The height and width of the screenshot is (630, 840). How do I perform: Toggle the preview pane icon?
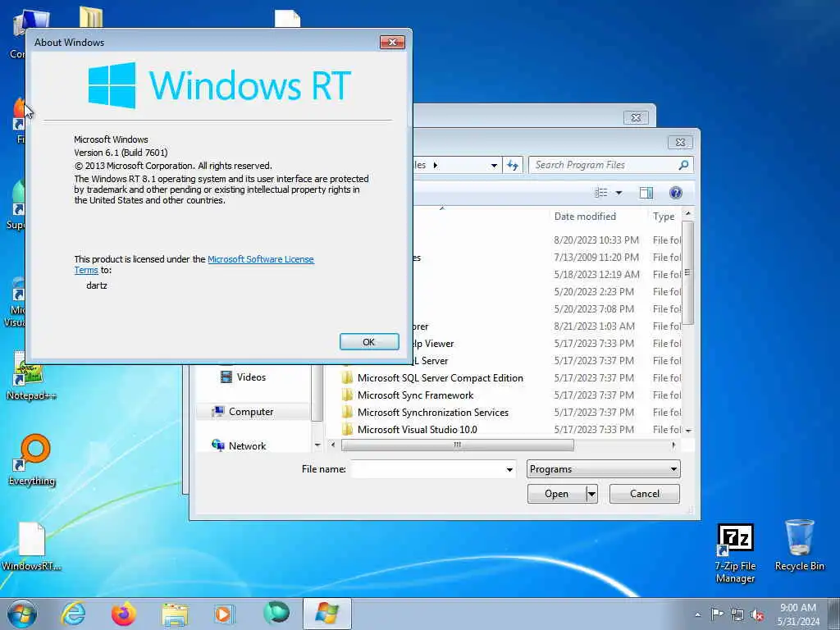(x=646, y=193)
